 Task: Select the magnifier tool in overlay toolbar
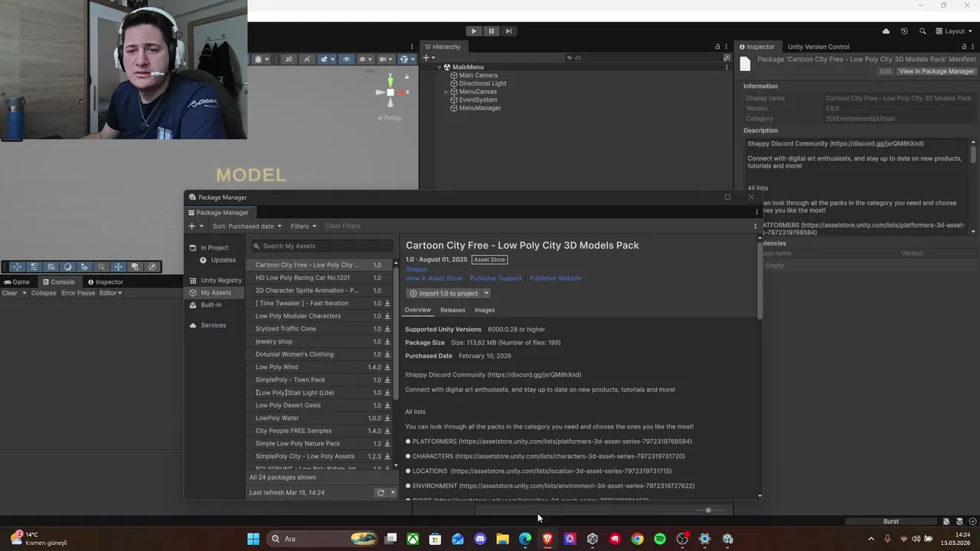101,267
